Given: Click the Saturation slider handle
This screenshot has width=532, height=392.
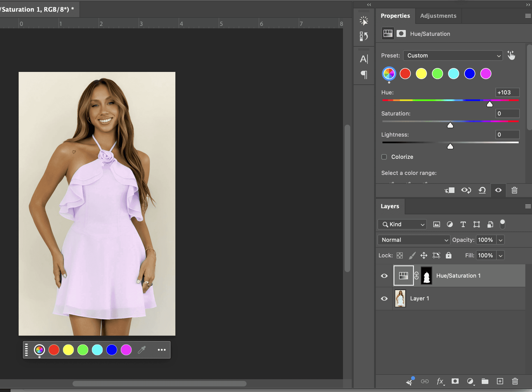Looking at the screenshot, I should (x=450, y=125).
